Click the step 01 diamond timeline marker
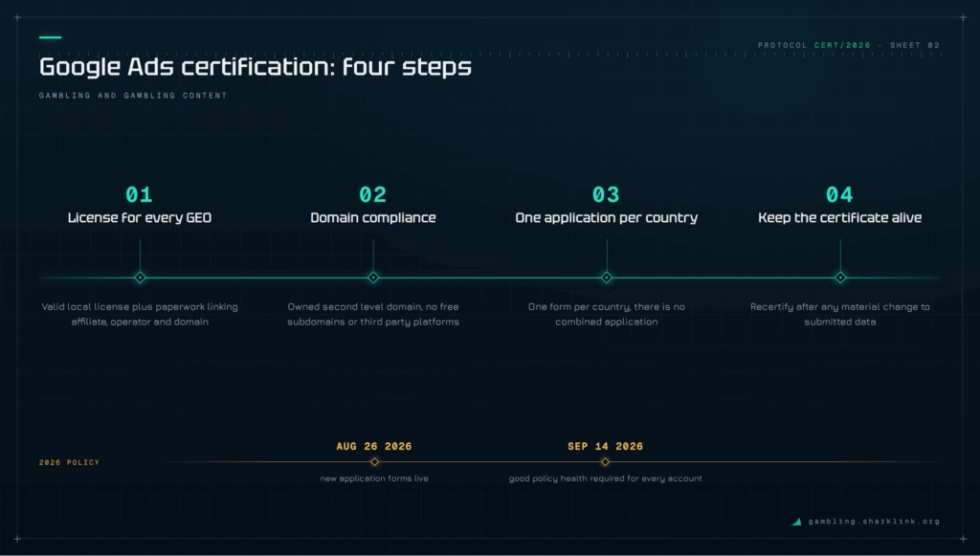 [140, 278]
